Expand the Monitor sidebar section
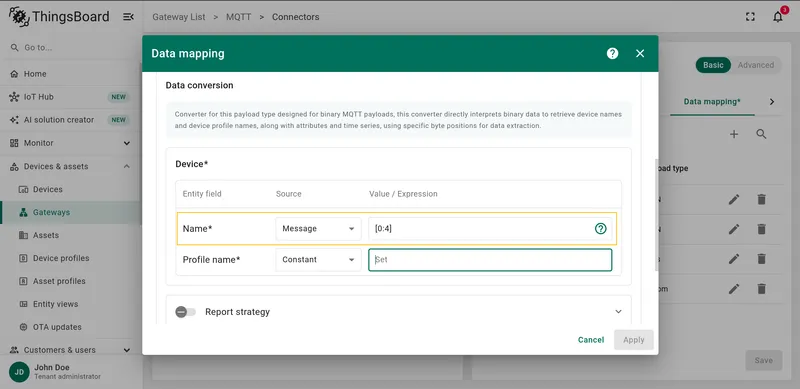The height and width of the screenshot is (389, 800). 70,143
